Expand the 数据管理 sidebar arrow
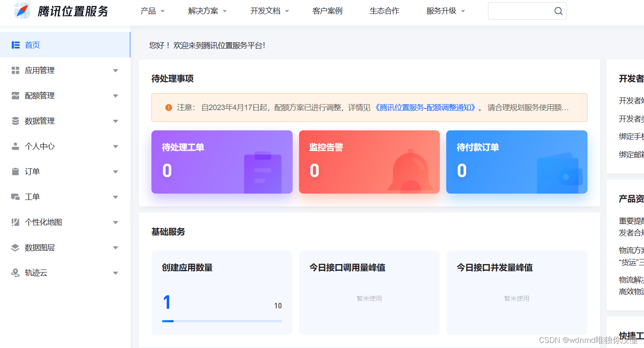This screenshot has height=348, width=644. tap(116, 121)
